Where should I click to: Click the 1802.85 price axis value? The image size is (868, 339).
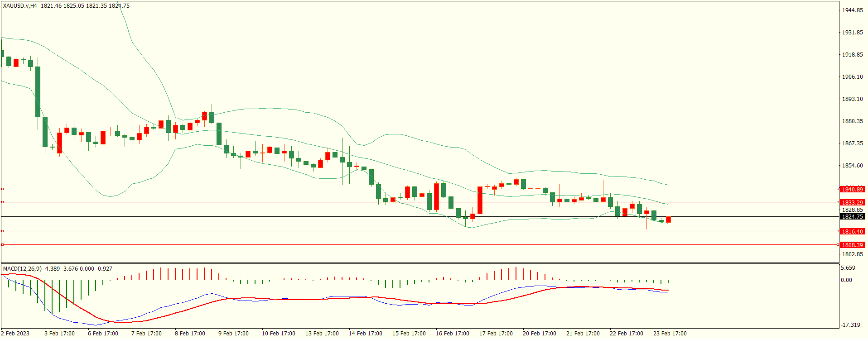coord(852,254)
